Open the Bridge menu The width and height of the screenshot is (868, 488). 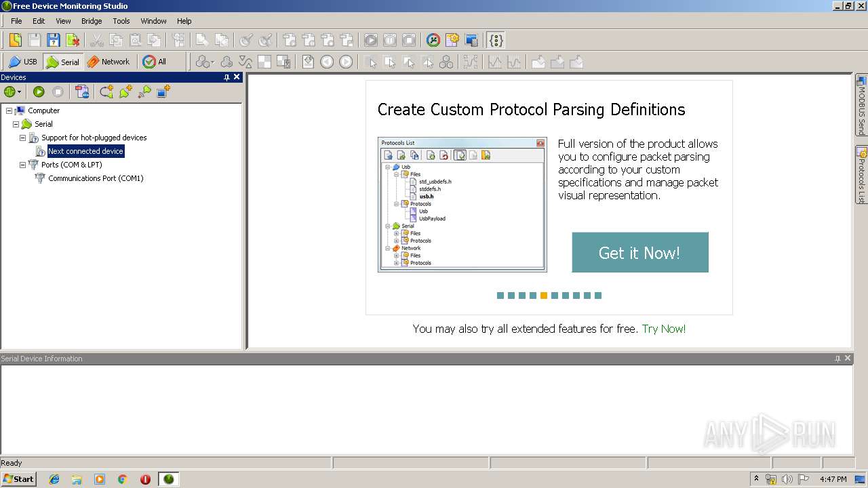pos(92,21)
